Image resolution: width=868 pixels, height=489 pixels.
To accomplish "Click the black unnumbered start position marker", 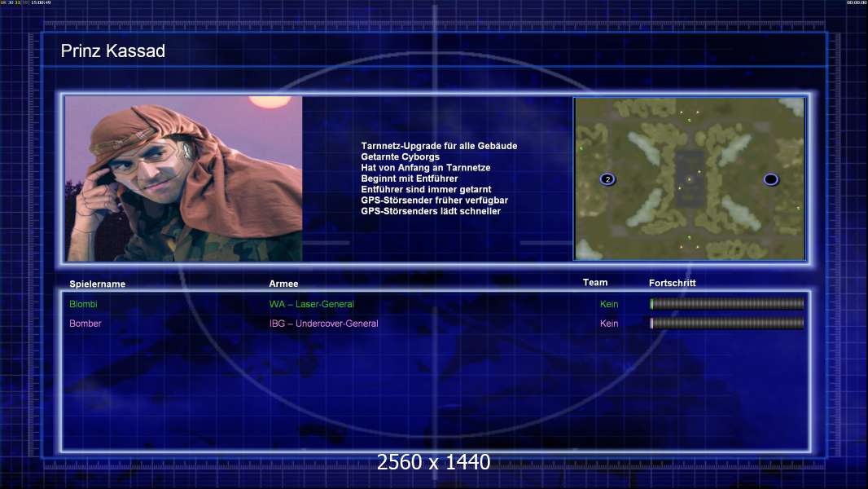I will point(770,179).
